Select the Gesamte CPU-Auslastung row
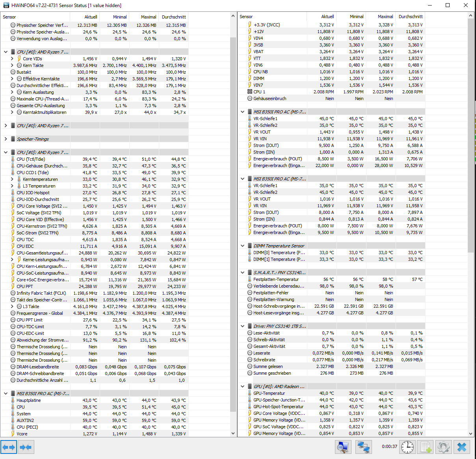The width and height of the screenshot is (476, 459). coord(94,106)
